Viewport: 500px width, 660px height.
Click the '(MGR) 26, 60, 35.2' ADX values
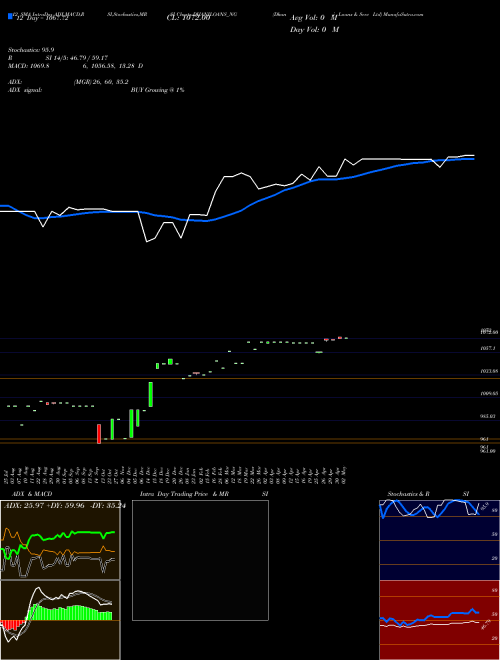(x=101, y=82)
